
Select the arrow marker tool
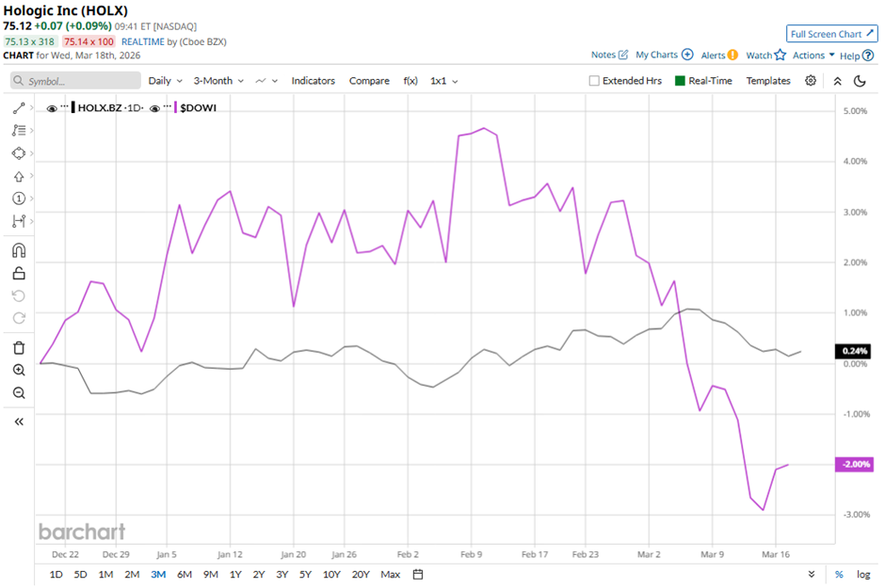19,177
